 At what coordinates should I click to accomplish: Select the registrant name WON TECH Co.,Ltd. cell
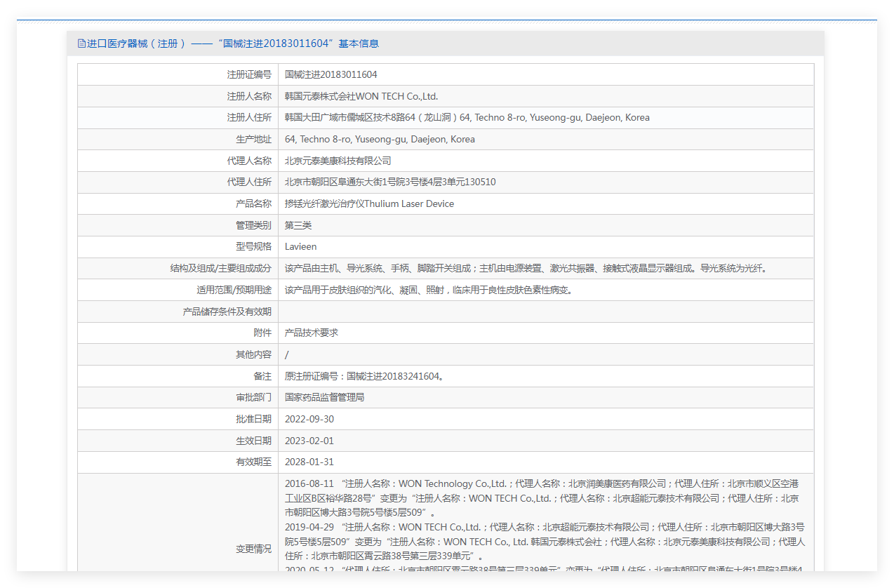tap(361, 96)
